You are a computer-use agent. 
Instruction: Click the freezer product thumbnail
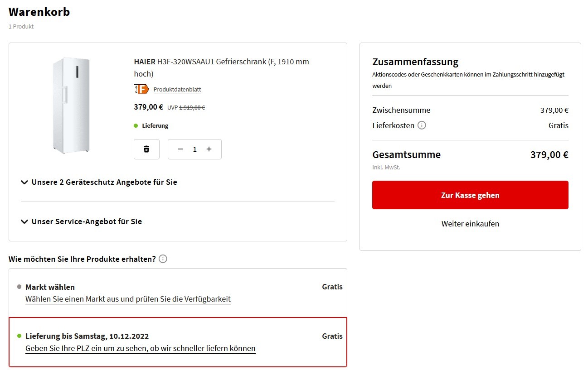pyautogui.click(x=71, y=106)
